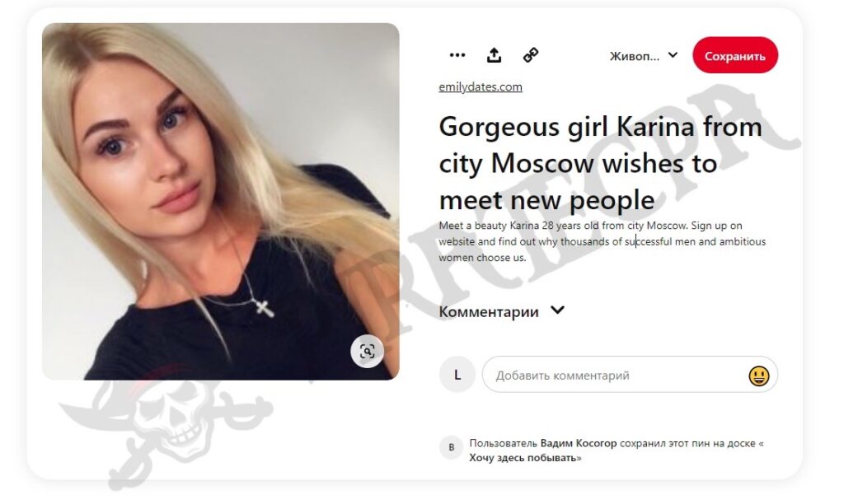The width and height of the screenshot is (844, 504).
Task: Save the pin with the red Сохранить button
Action: [735, 55]
